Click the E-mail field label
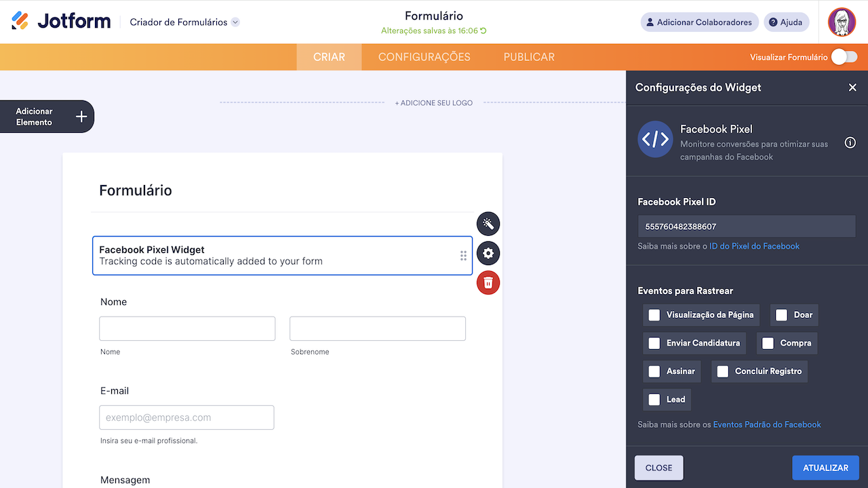This screenshot has height=488, width=868. tap(115, 390)
